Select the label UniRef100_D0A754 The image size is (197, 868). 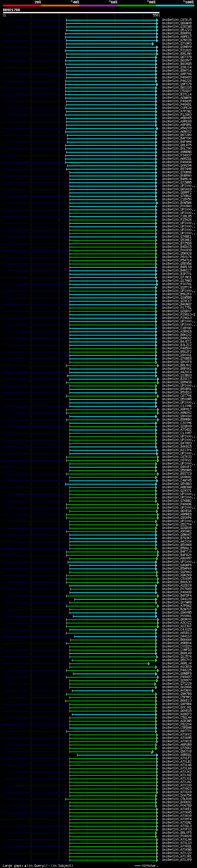[177, 795]
